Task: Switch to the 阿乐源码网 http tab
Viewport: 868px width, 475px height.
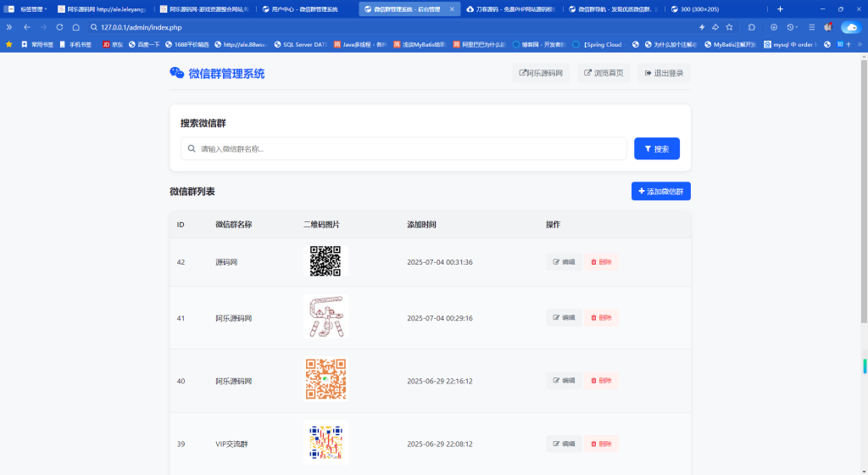Action: [x=102, y=8]
